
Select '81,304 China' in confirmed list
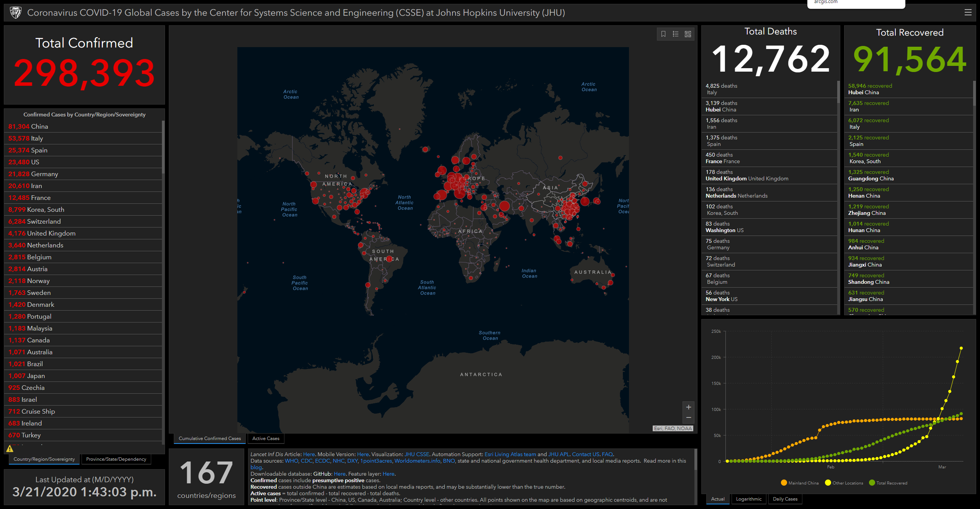point(83,126)
